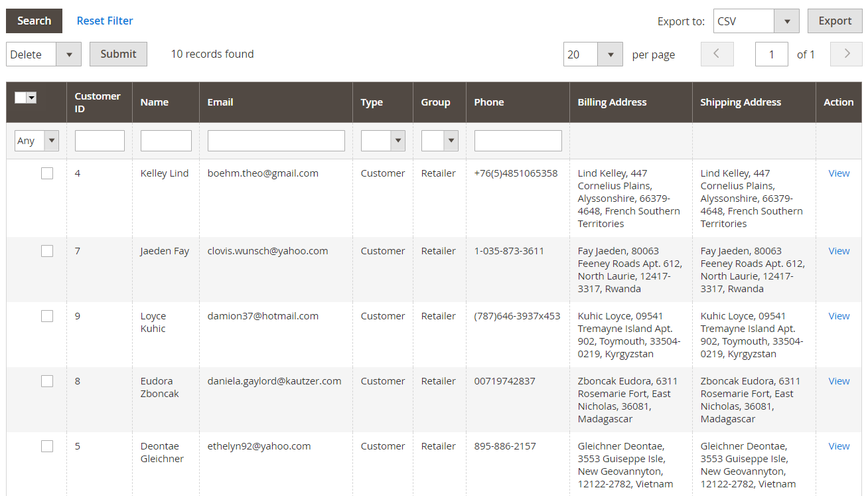View customer Loyce Kuhic
868x496 pixels.
click(x=839, y=316)
